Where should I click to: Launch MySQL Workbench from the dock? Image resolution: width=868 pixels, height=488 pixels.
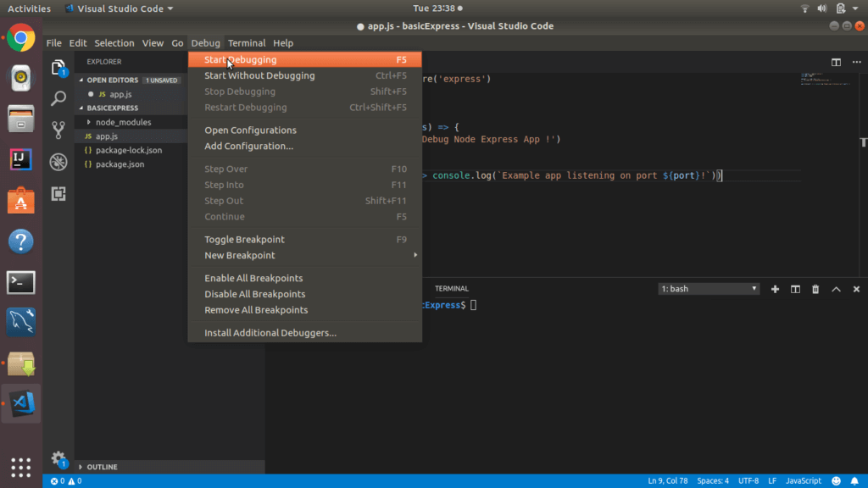pyautogui.click(x=21, y=322)
